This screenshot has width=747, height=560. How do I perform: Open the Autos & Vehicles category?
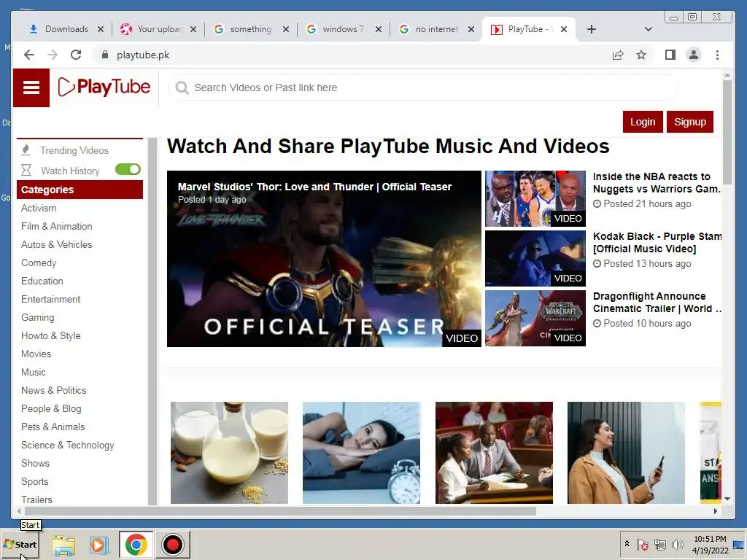tap(57, 244)
